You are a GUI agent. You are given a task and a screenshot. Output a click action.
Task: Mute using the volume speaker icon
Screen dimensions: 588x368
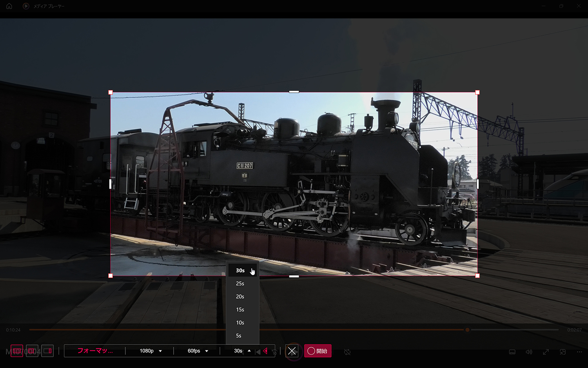point(529,352)
